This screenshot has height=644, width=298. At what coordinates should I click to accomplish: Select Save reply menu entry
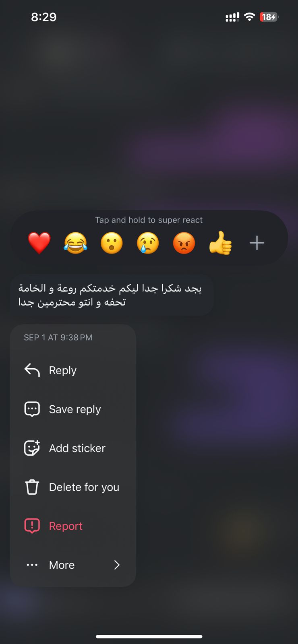73,409
